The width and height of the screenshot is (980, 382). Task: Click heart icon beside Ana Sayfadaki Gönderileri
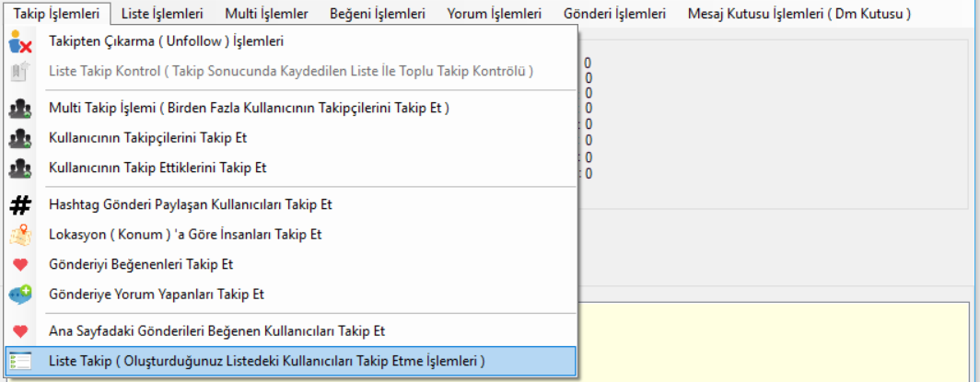coord(20,331)
